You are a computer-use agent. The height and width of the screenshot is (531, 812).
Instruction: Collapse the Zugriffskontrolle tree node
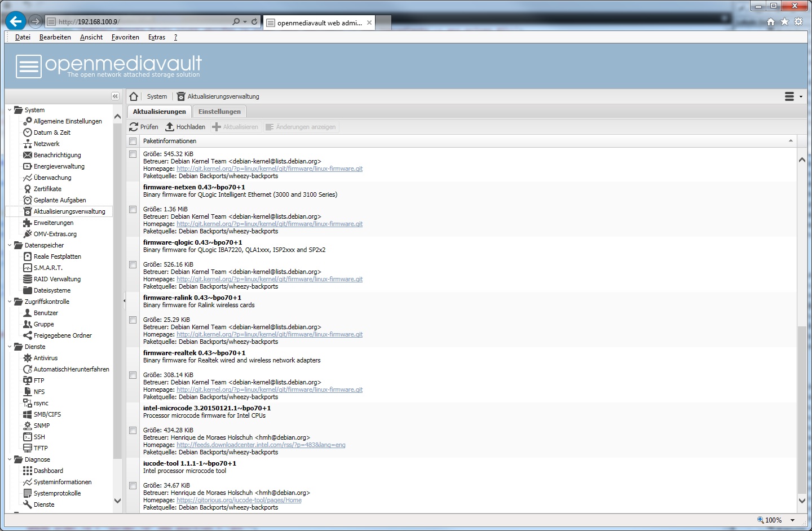click(10, 302)
